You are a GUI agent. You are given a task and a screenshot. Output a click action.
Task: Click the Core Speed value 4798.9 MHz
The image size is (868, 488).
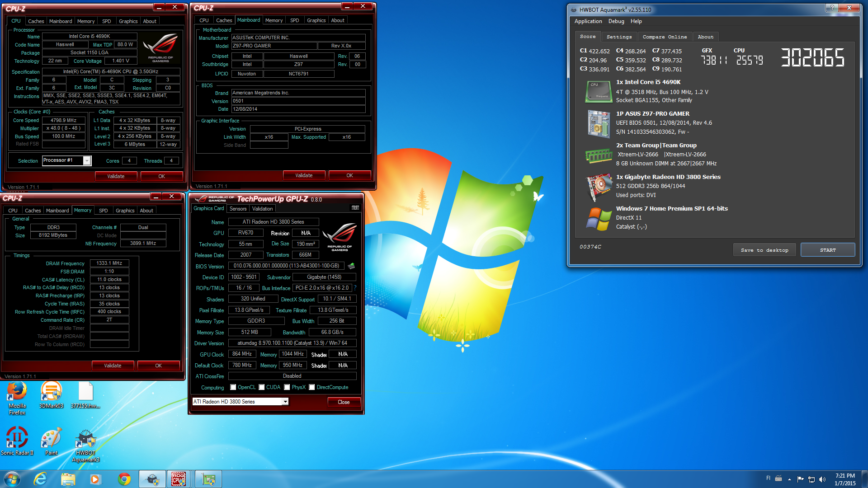pyautogui.click(x=63, y=120)
